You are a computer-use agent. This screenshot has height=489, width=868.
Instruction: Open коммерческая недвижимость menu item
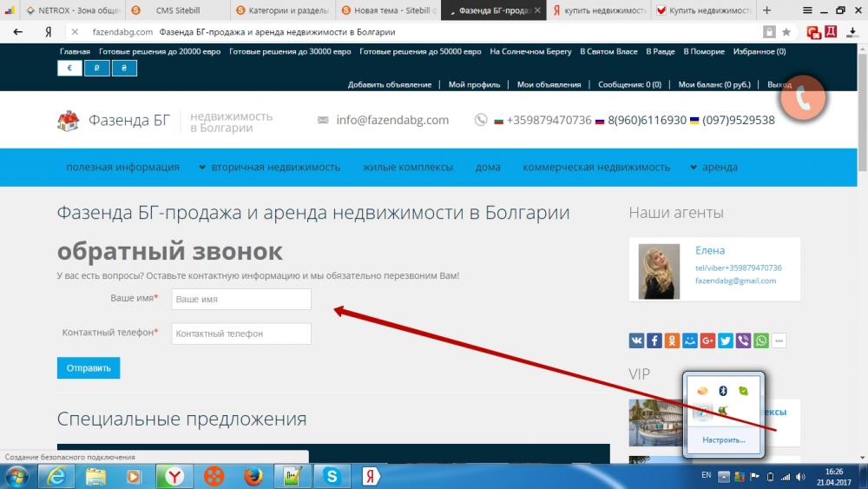[x=596, y=167]
